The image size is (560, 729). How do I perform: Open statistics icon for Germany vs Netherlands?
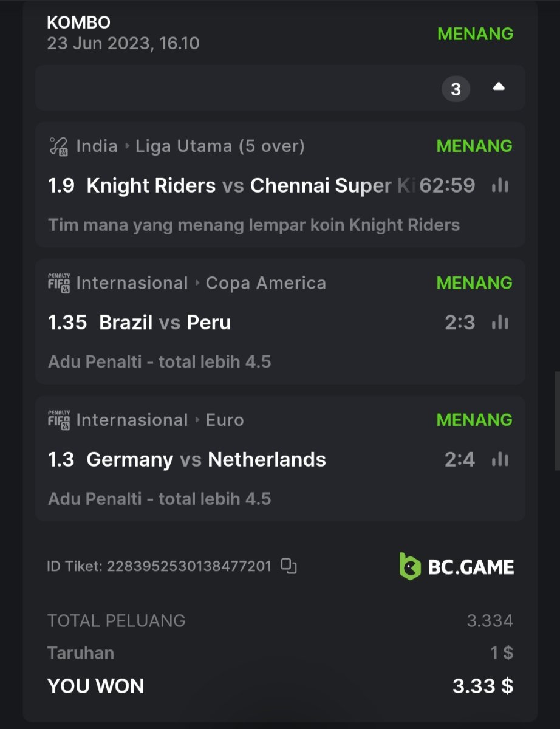500,460
